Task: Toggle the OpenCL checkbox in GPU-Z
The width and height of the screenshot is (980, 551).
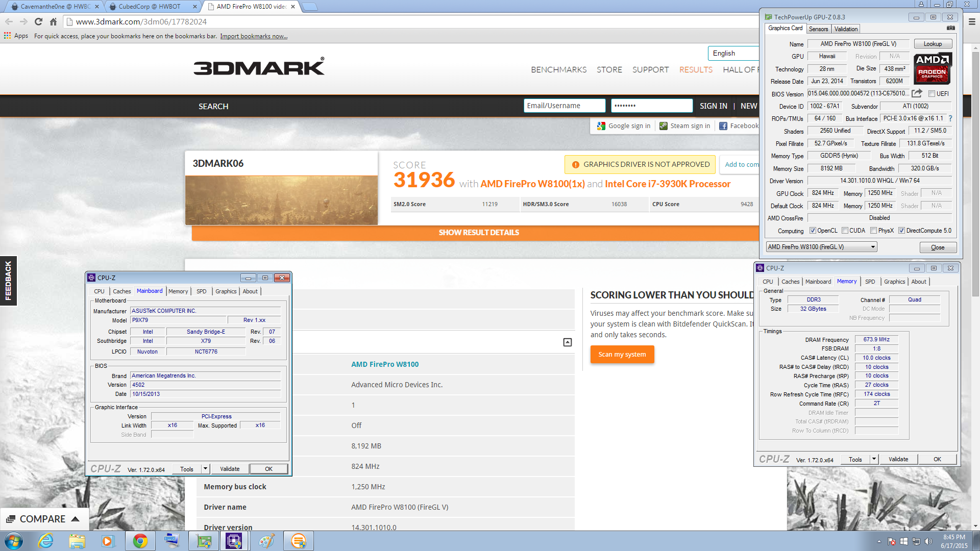Action: pyautogui.click(x=813, y=231)
